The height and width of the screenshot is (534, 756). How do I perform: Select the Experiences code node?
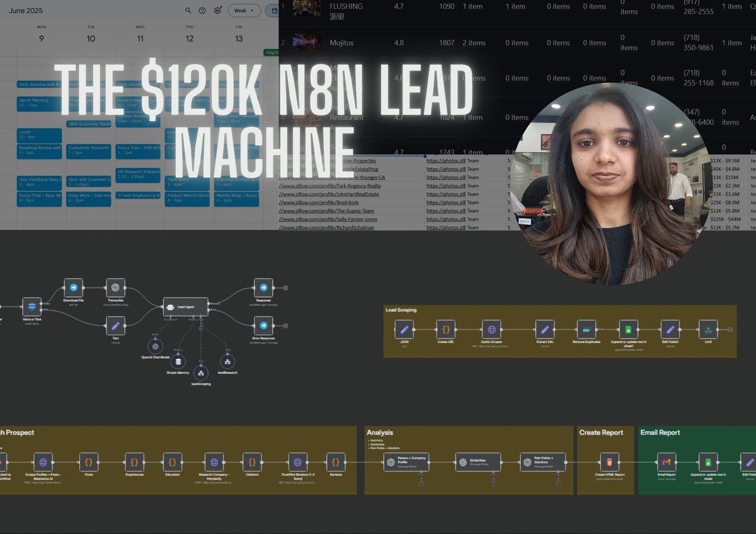pos(134,462)
